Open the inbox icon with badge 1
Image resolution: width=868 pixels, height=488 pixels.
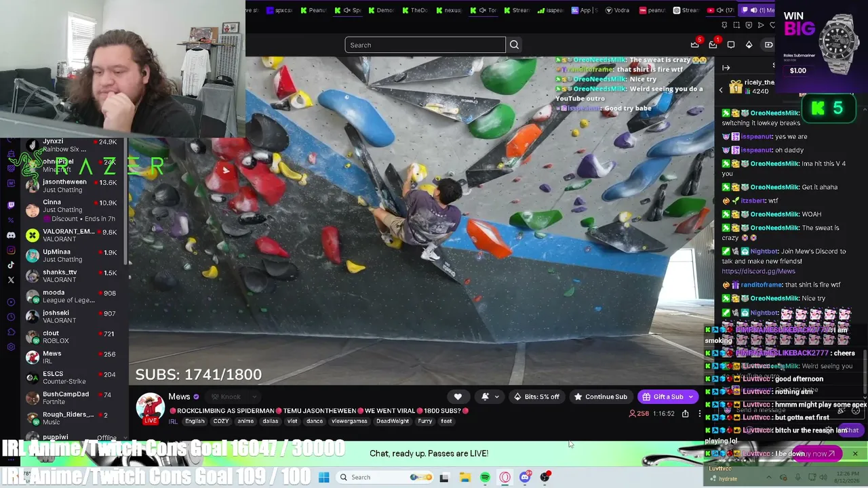click(713, 45)
